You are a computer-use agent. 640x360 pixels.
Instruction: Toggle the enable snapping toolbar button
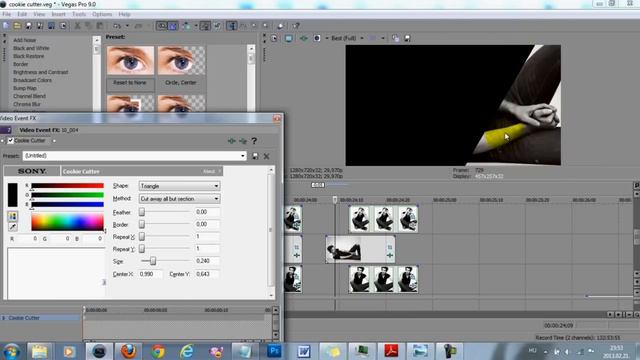(x=162, y=26)
